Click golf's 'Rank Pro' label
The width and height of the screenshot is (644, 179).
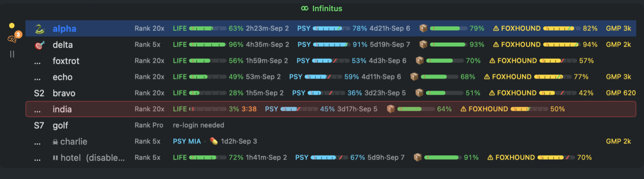(149, 125)
